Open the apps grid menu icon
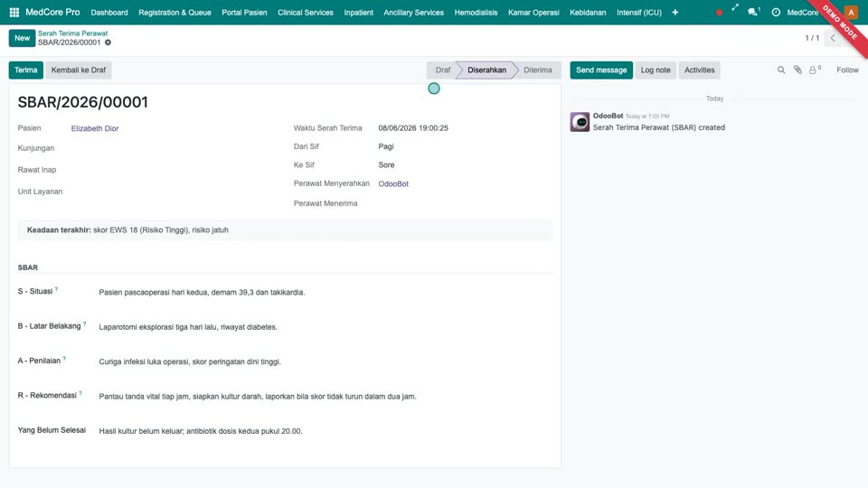Screen dimensions: 868x488 click(x=14, y=12)
